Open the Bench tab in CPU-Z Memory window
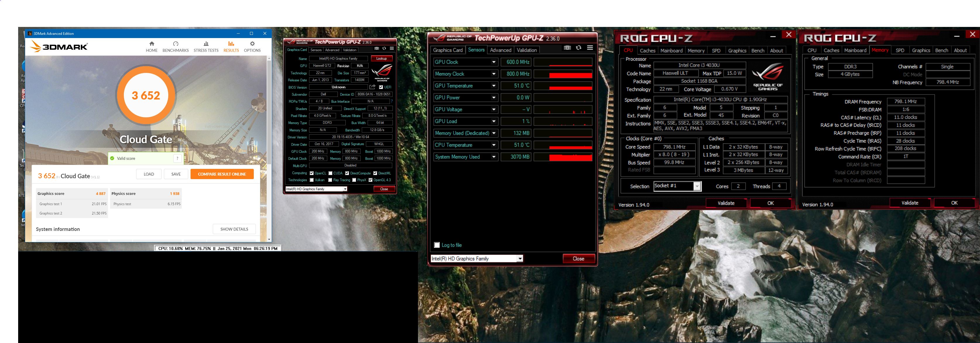The width and height of the screenshot is (980, 343). coord(941,50)
